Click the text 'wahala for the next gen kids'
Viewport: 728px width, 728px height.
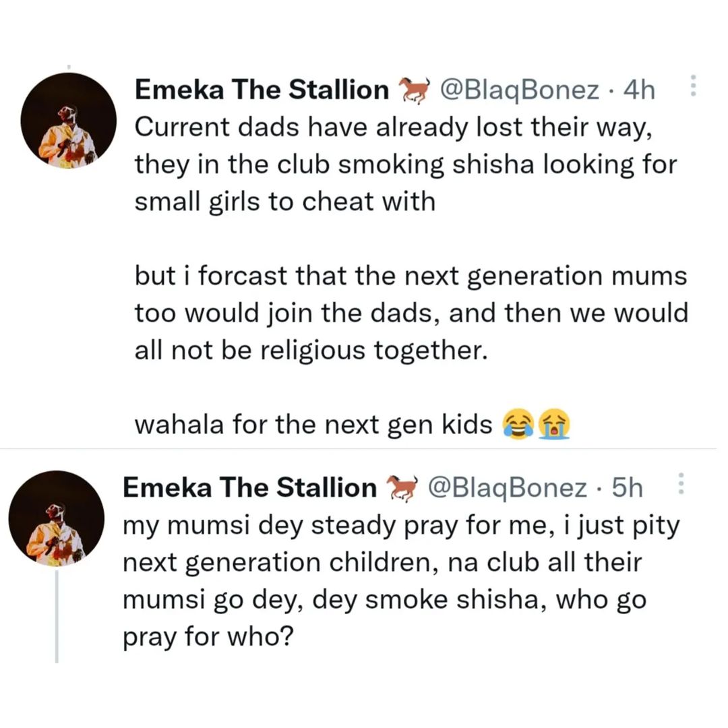(313, 425)
